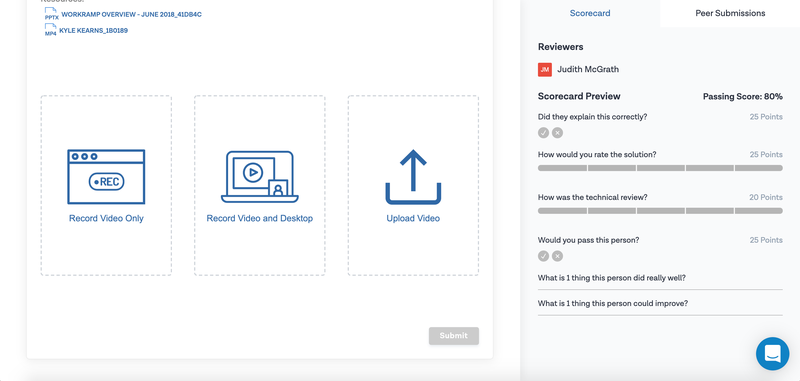Mark check for 'Did they explain this correctly?'
The image size is (800, 381).
tap(543, 133)
